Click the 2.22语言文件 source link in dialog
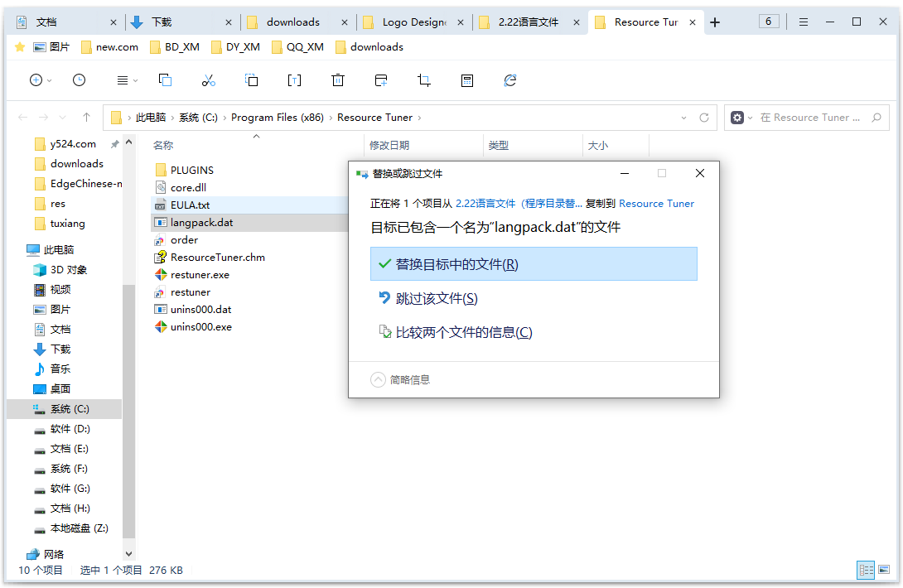This screenshot has height=588, width=903. click(519, 203)
